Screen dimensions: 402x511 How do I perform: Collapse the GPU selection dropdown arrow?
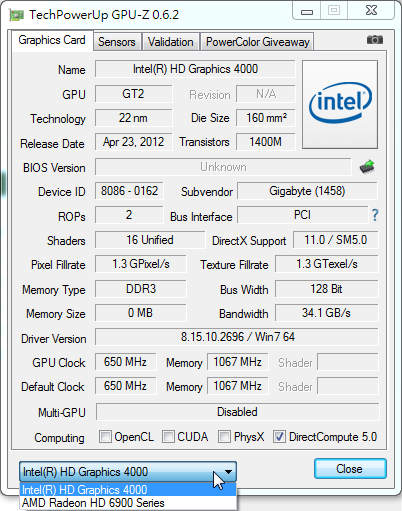[x=228, y=472]
